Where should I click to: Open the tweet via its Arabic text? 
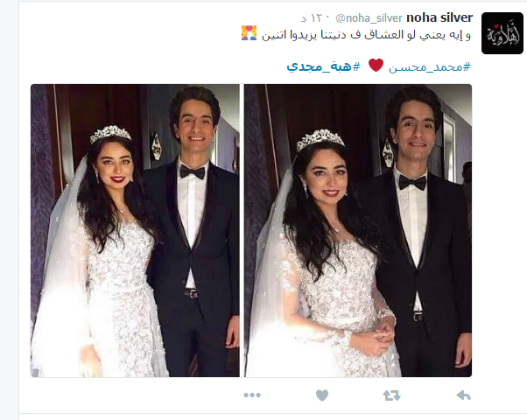click(x=366, y=35)
